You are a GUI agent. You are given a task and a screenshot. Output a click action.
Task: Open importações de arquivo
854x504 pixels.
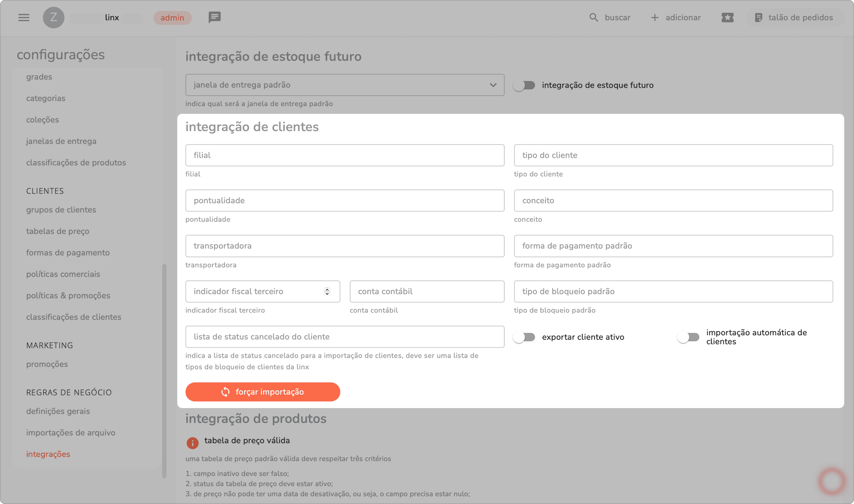(x=71, y=433)
